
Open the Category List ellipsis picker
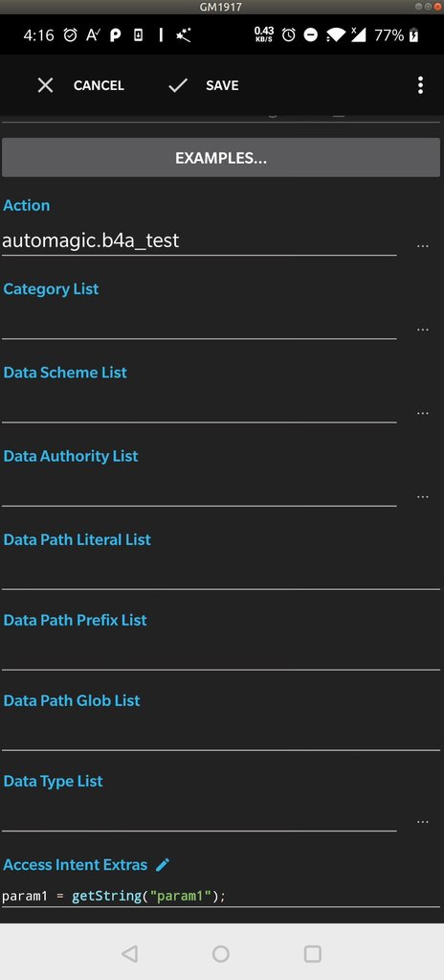423,330
